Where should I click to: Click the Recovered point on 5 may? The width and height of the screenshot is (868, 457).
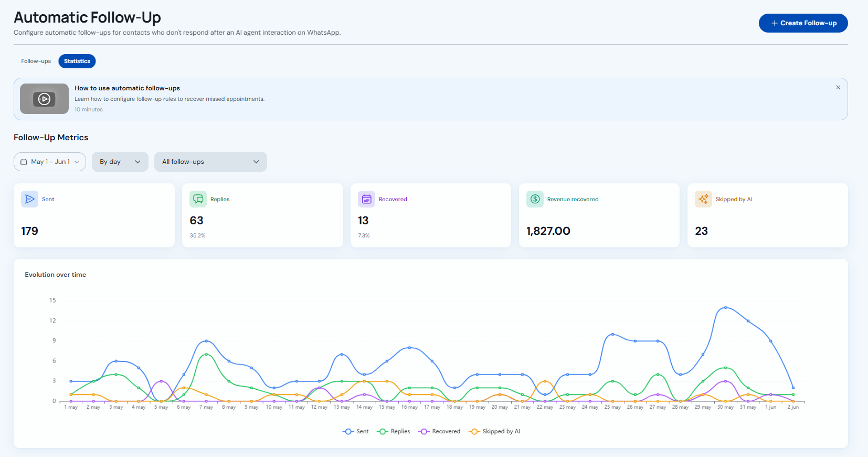pos(161,381)
